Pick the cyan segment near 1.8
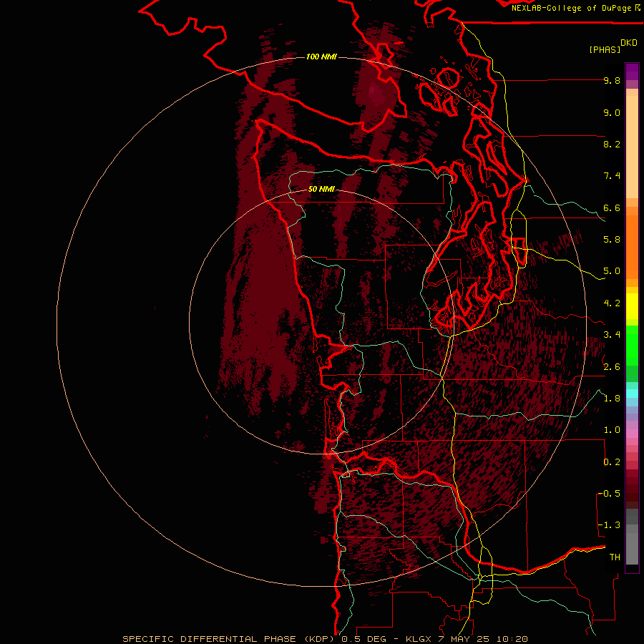Screen dimensions: 644x644 pos(632,394)
